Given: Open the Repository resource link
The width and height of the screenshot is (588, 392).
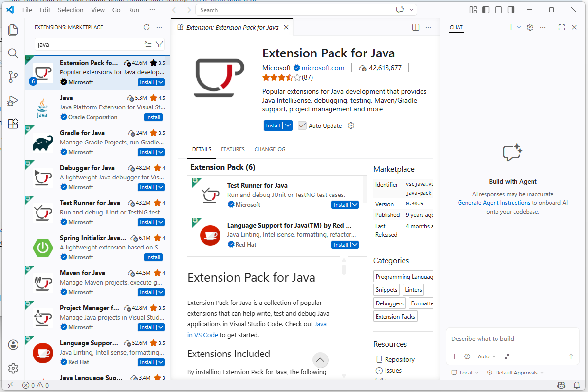Looking at the screenshot, I should (400, 359).
